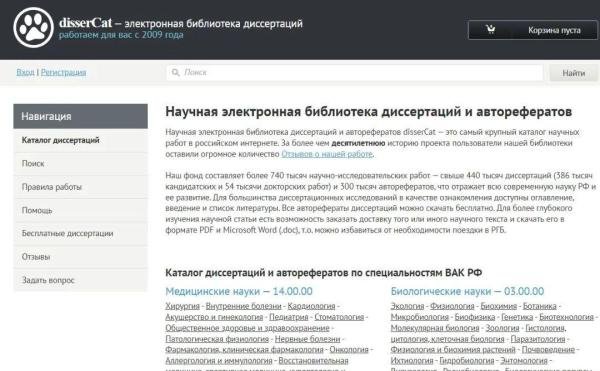Open 'Отзывы' navigation item
Image resolution: width=600 pixels, height=371 pixels.
80,257
